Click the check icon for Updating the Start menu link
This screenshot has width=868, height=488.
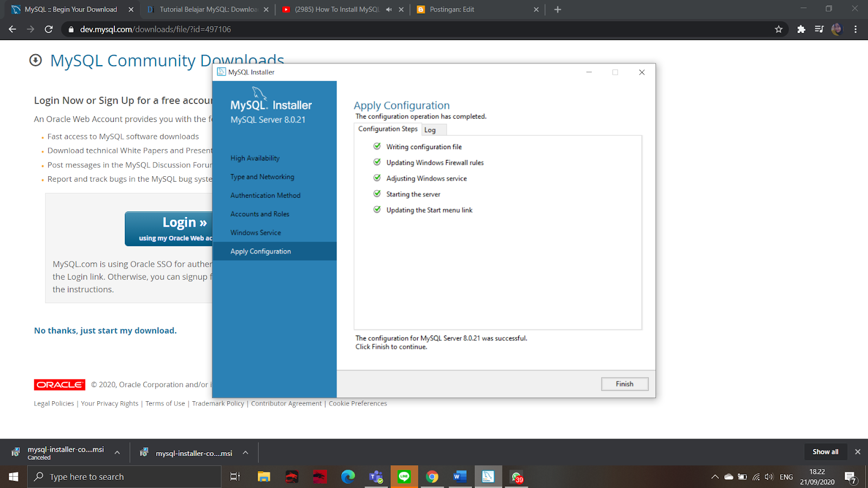[377, 209]
